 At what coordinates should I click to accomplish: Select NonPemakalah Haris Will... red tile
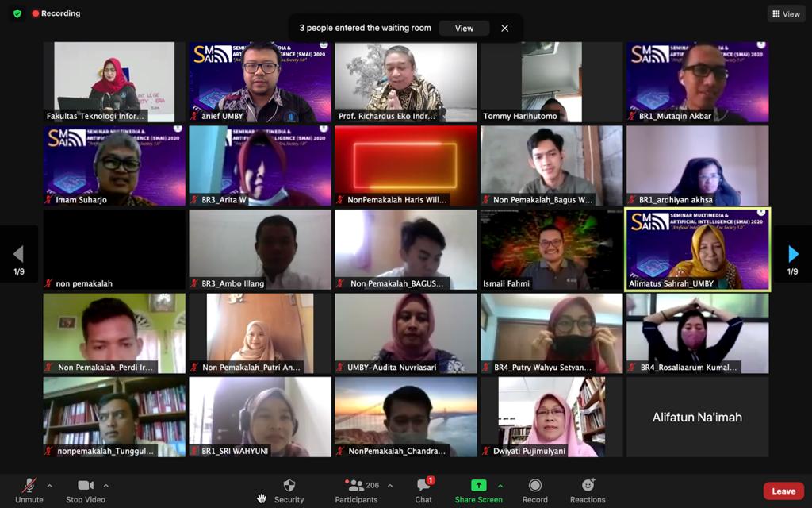(x=406, y=166)
